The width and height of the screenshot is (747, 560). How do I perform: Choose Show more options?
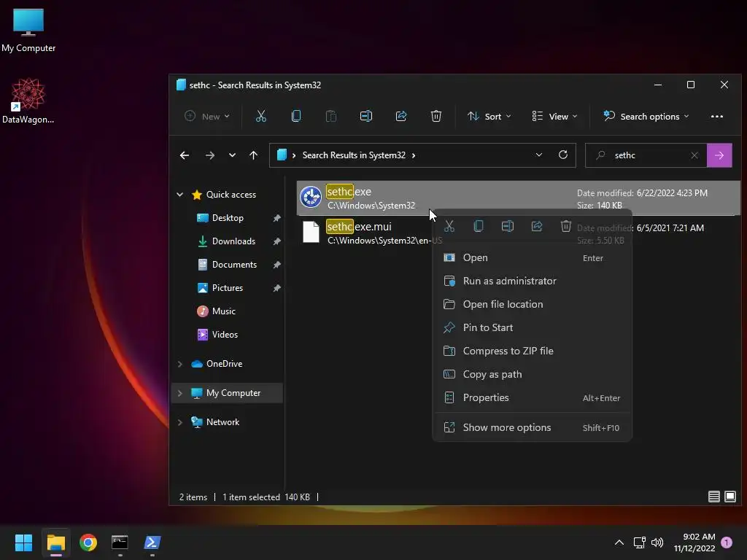532,427
